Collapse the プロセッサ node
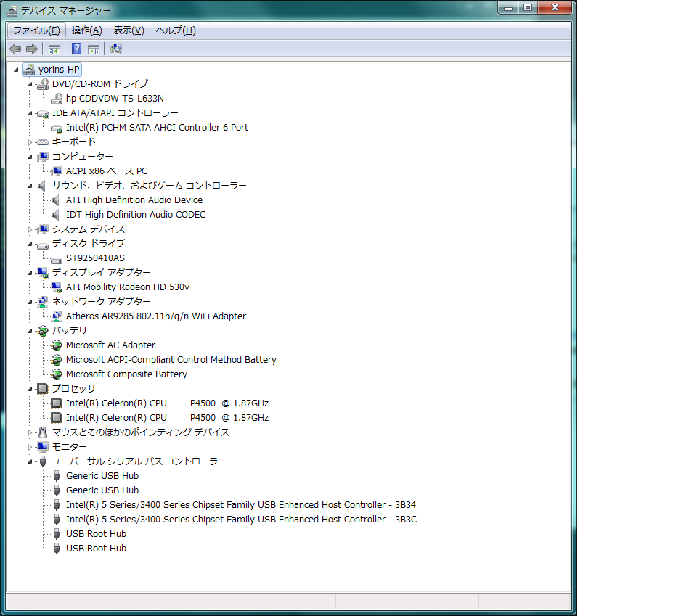Image resolution: width=697 pixels, height=616 pixels. click(30, 389)
